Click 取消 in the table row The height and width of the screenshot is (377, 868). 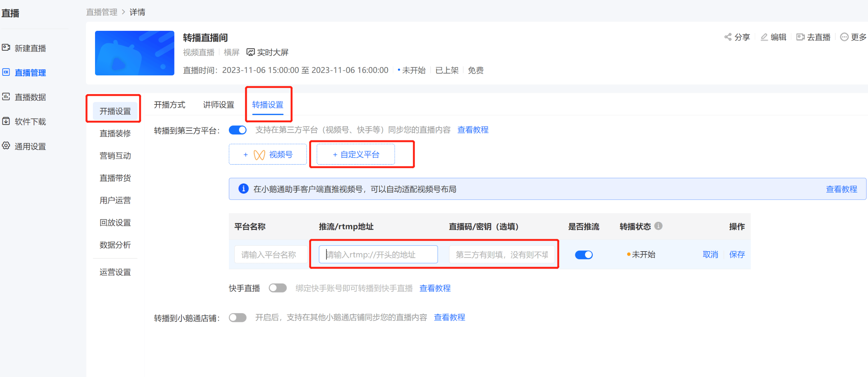pos(711,254)
